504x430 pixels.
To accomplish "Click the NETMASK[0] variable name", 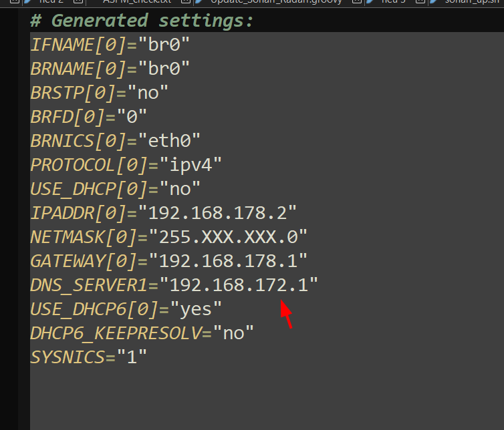I will tap(84, 237).
